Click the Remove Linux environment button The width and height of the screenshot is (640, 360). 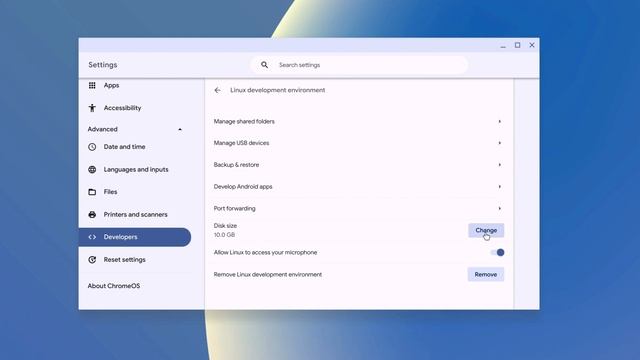pos(486,274)
